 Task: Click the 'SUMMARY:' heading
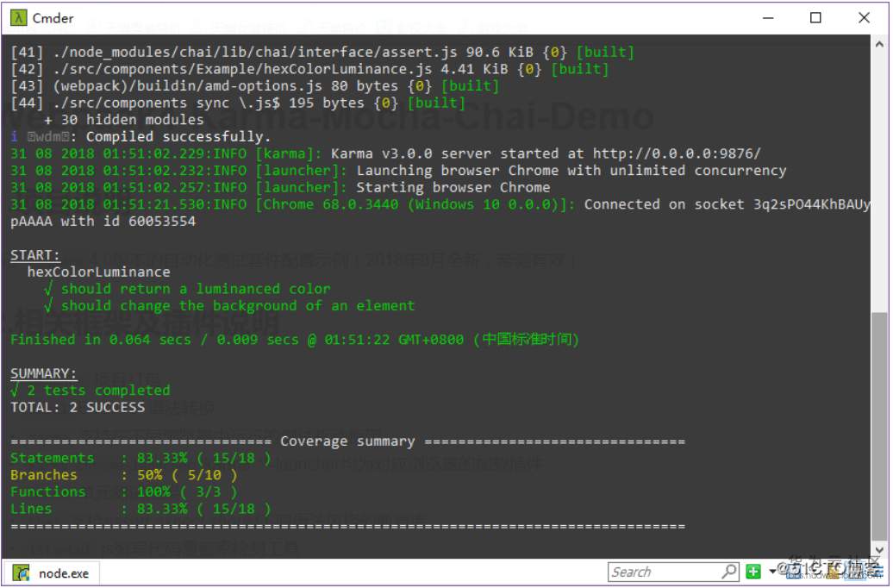(x=43, y=373)
